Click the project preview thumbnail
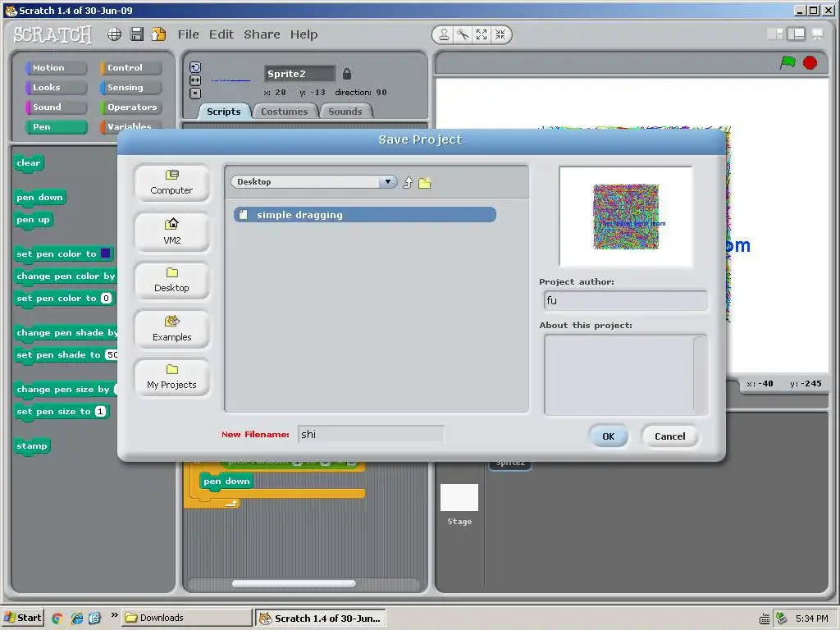 (x=626, y=217)
